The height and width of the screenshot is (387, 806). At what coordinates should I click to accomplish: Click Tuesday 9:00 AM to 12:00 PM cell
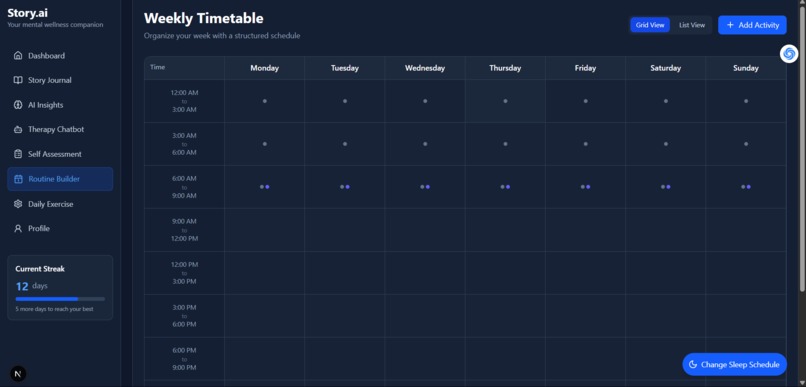pos(344,230)
